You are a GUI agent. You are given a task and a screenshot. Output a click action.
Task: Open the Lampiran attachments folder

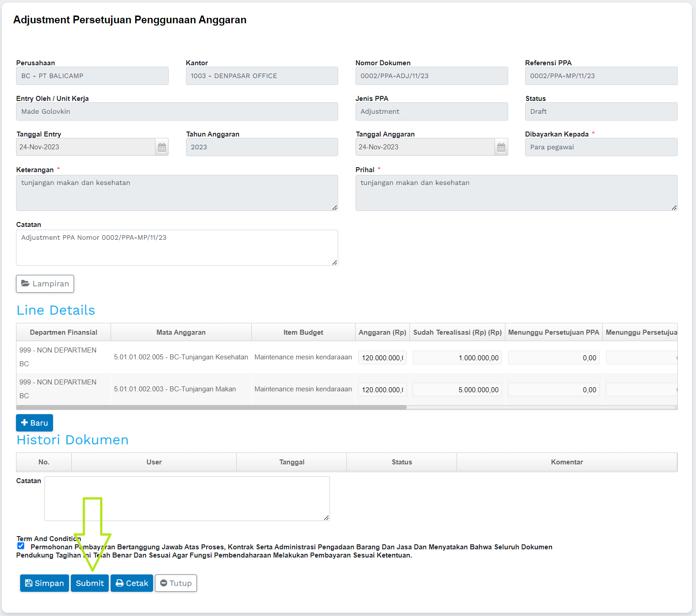(45, 284)
